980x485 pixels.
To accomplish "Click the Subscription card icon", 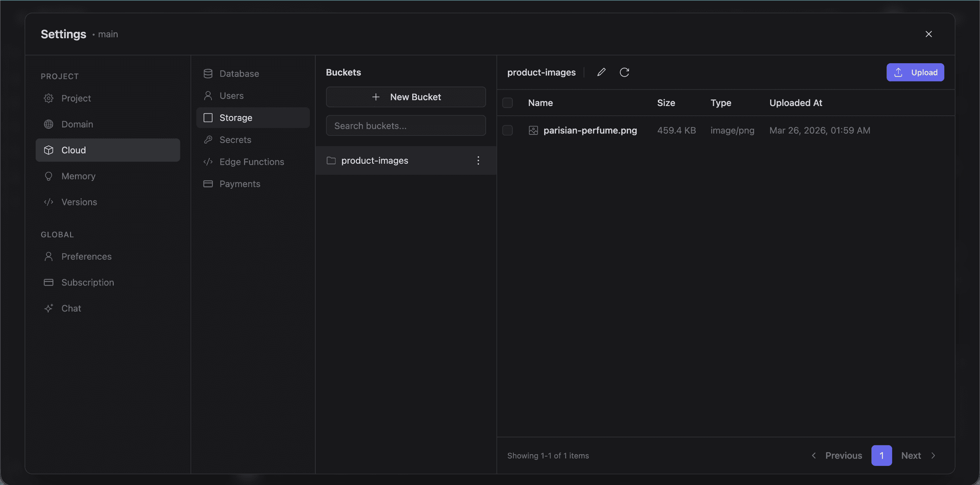I will [x=49, y=282].
